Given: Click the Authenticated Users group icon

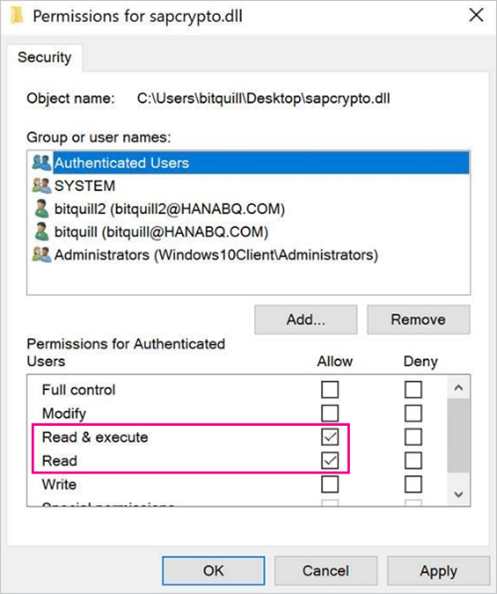Looking at the screenshot, I should (41, 163).
